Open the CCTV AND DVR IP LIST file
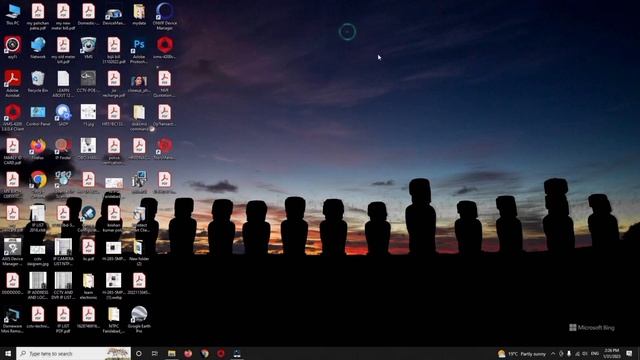Image resolution: width=640 pixels, height=360 pixels. point(63,286)
